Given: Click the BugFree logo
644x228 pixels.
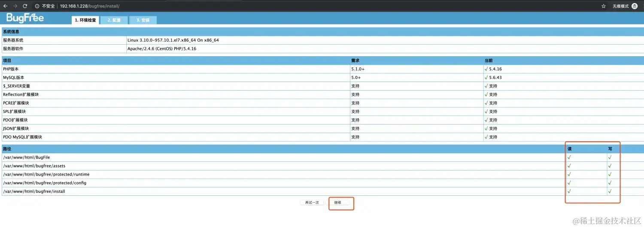Looking at the screenshot, I should [25, 18].
